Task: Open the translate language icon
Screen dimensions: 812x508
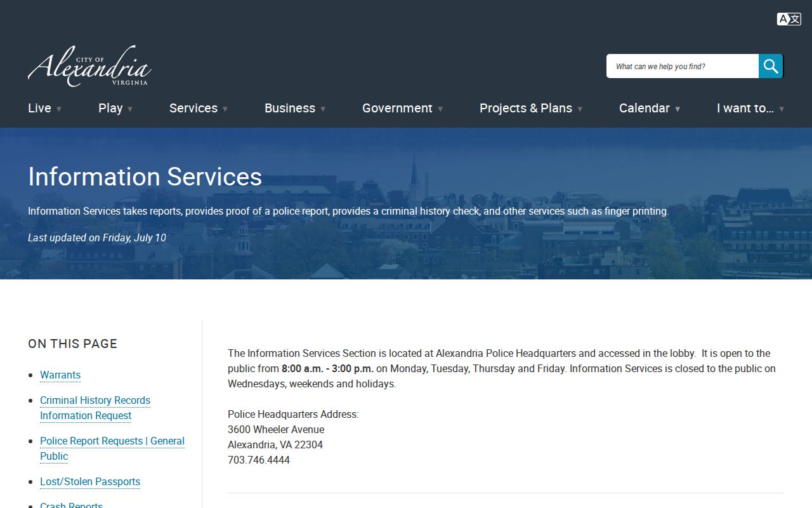Action: [x=789, y=19]
